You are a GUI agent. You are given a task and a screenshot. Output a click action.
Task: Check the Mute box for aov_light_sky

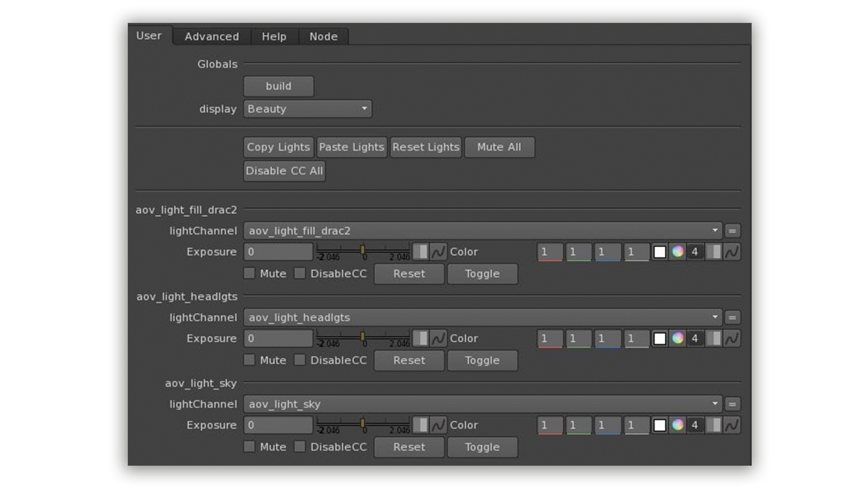[x=249, y=447]
